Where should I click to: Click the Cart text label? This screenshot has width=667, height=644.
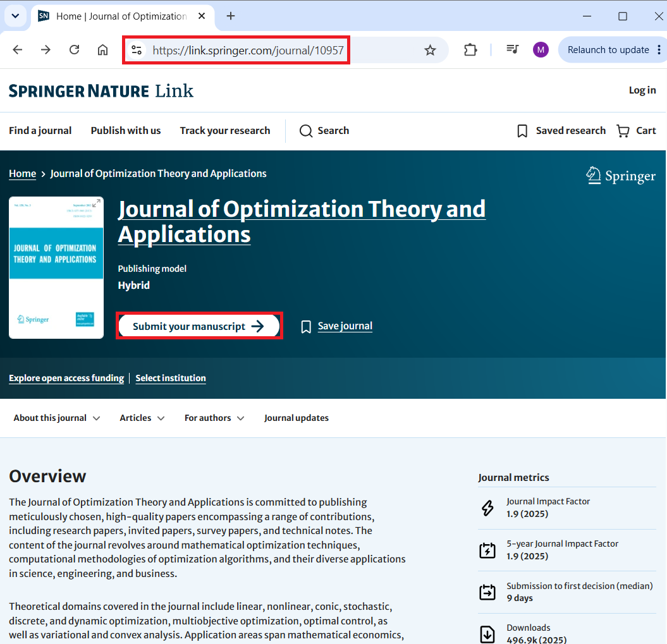coord(646,131)
